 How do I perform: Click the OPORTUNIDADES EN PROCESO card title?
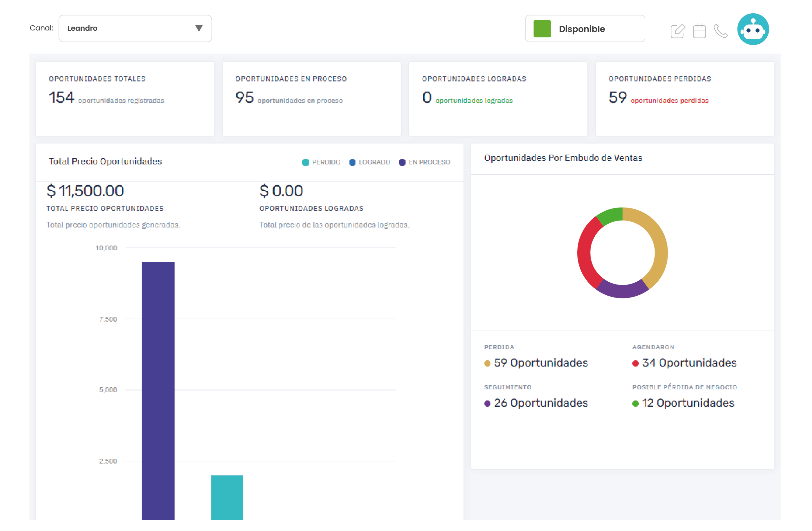click(291, 79)
